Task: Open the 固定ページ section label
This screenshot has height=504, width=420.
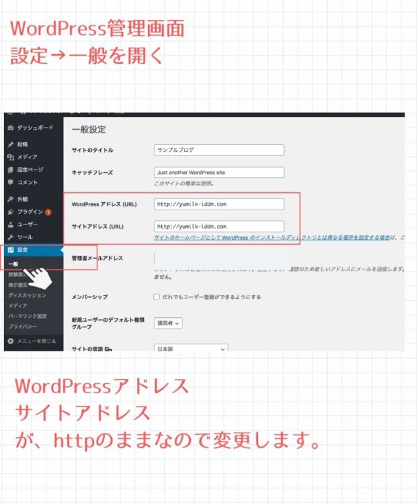Action: click(x=30, y=170)
